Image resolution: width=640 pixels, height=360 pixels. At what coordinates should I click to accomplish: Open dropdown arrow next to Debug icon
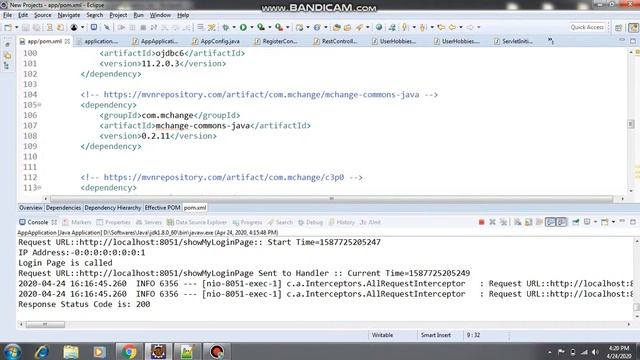tap(234, 27)
